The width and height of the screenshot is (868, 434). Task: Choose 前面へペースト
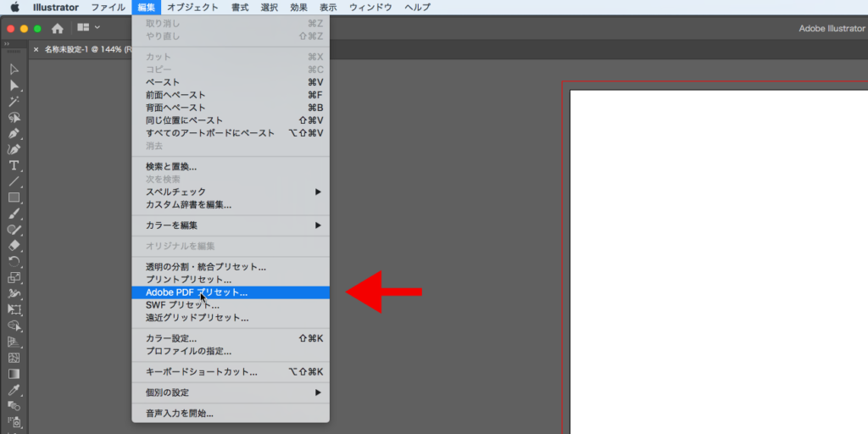231,95
